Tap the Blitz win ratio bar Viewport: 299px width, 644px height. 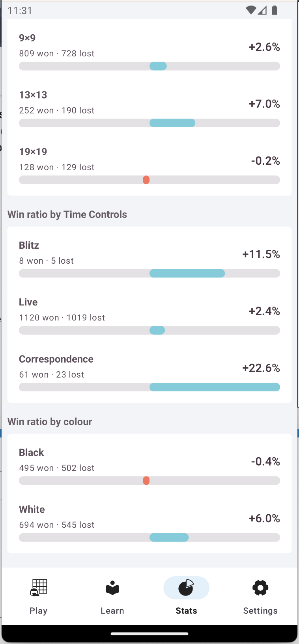tap(149, 273)
